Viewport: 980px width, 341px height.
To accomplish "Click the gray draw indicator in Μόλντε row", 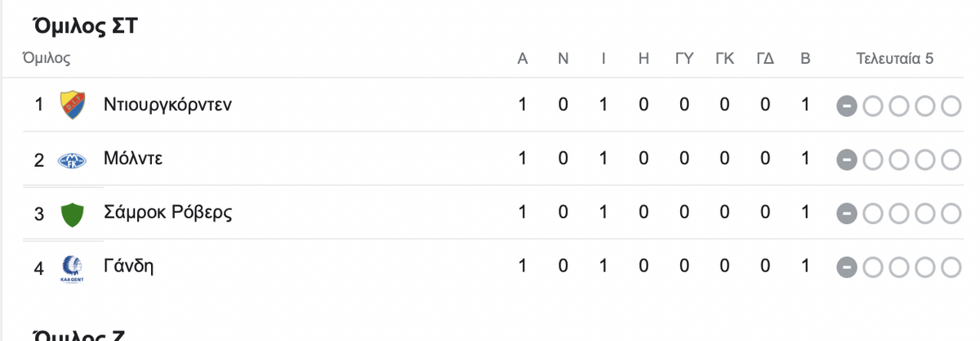I will [847, 159].
